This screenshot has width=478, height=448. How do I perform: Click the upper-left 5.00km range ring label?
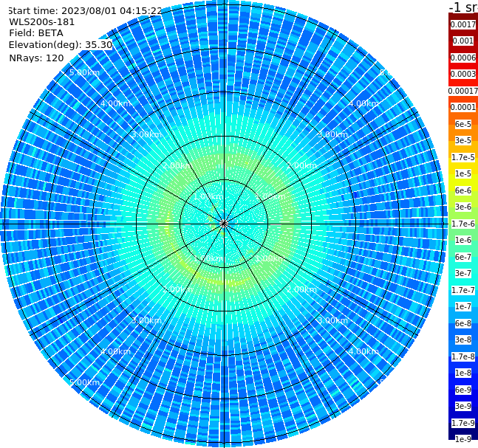[84, 72]
